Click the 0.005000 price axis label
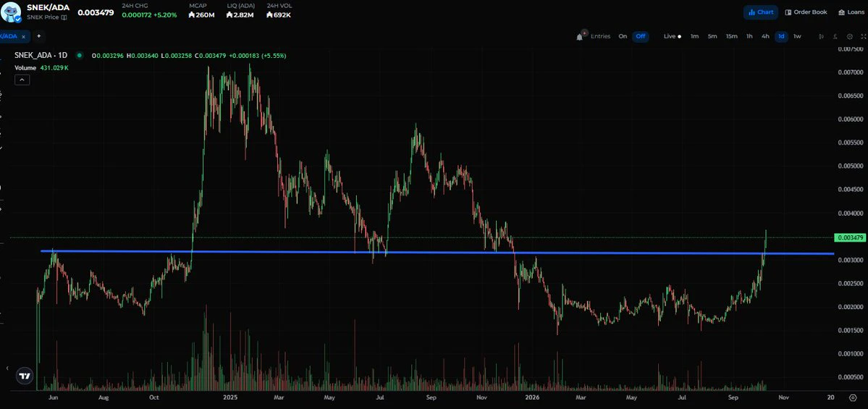The height and width of the screenshot is (409, 868). [x=851, y=166]
